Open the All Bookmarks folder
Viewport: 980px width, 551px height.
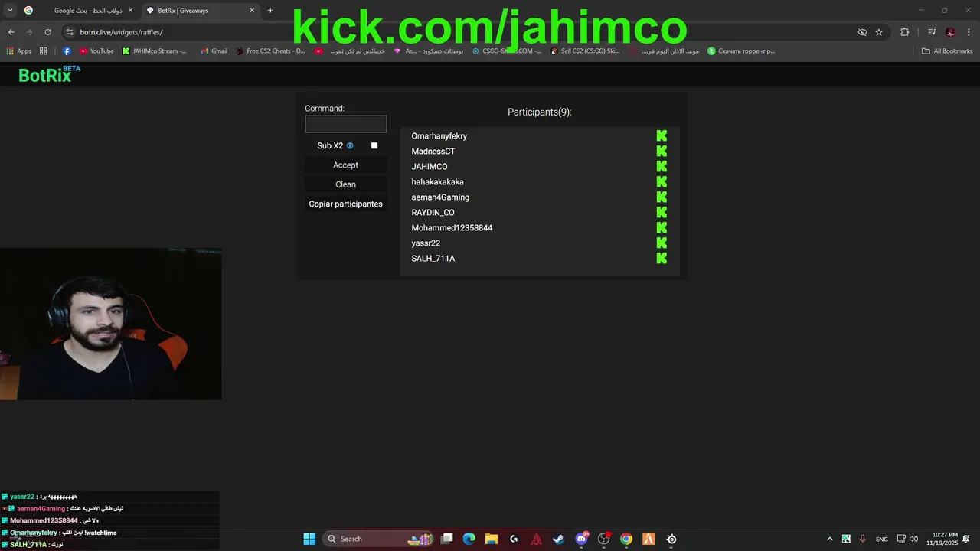947,51
